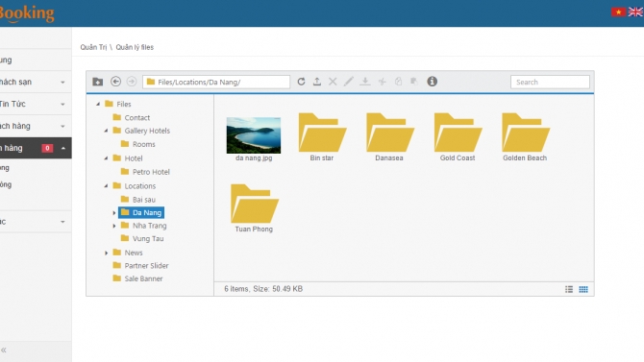
Task: Click the new folder icon in toolbar
Action: point(98,82)
